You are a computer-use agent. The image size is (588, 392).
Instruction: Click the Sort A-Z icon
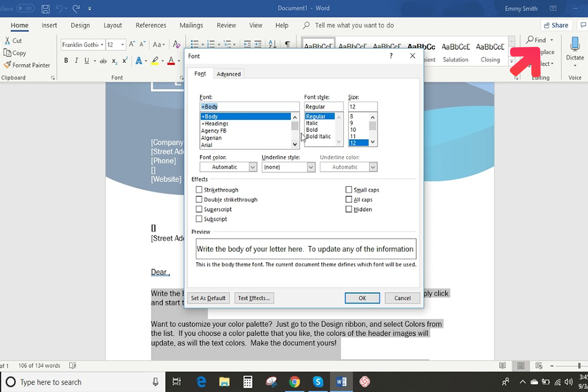(273, 44)
